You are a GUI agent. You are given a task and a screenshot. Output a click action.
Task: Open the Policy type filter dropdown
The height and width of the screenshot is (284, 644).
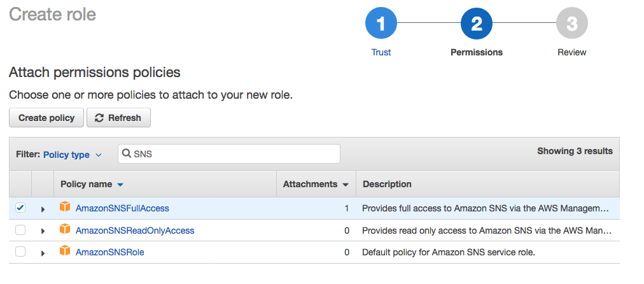coord(72,154)
